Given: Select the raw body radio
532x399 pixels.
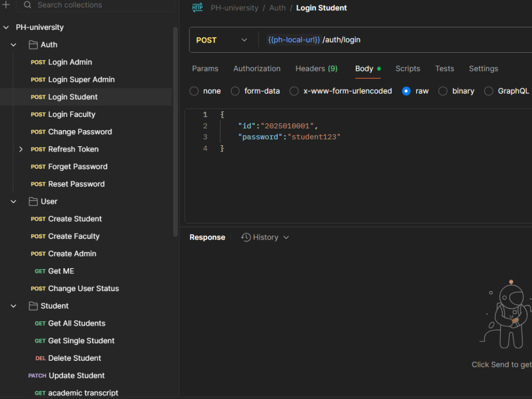Looking at the screenshot, I should pyautogui.click(x=406, y=91).
